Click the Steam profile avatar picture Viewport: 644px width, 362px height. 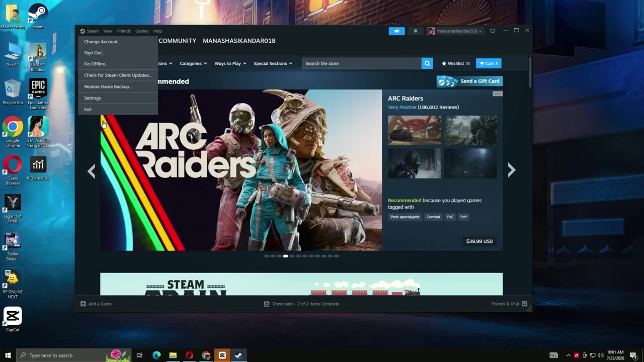coord(431,31)
